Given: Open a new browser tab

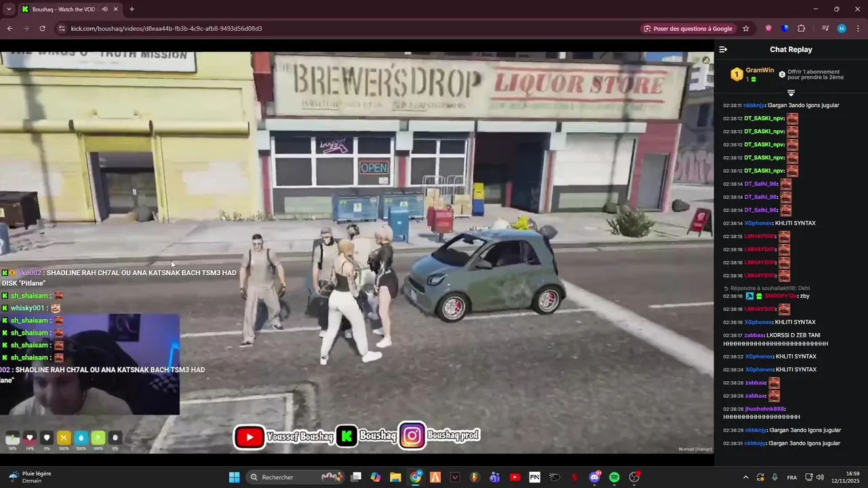Looking at the screenshot, I should pos(132,9).
